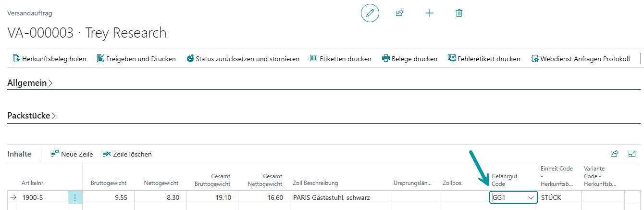Image resolution: width=644 pixels, height=210 pixels.
Task: Click the Bruttogewicht column header
Action: click(x=109, y=183)
